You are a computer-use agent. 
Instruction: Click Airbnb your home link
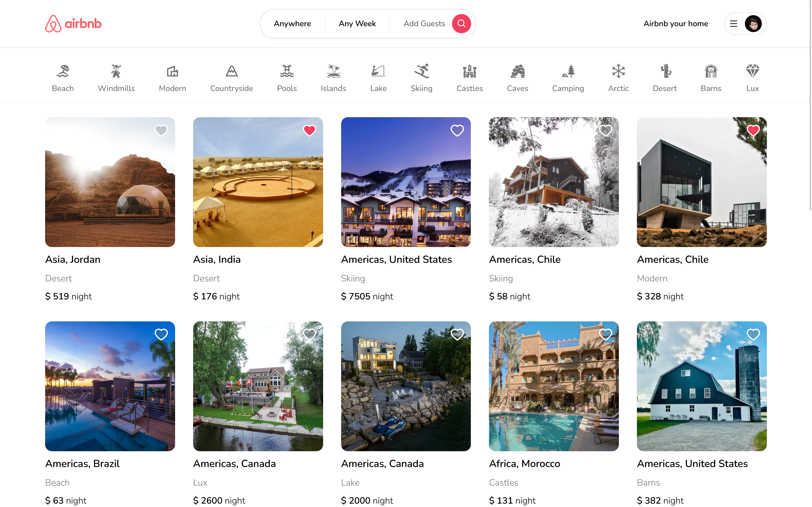pyautogui.click(x=676, y=23)
